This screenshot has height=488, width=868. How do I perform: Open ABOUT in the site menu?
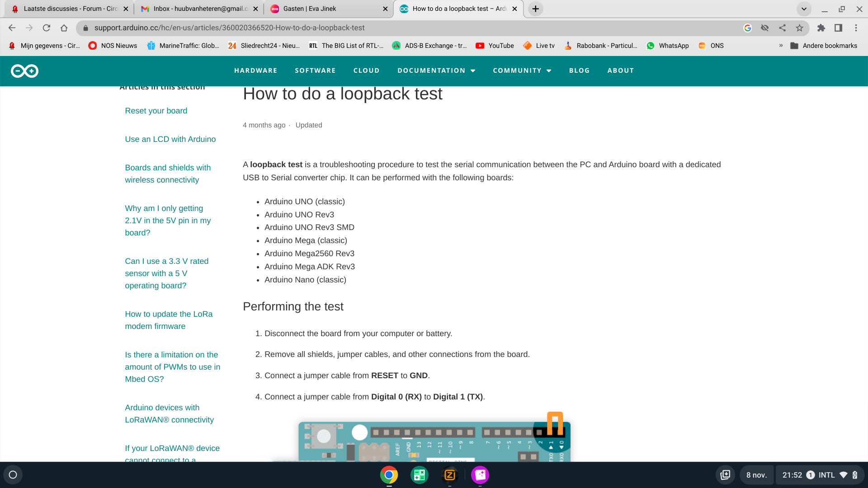[620, 70]
